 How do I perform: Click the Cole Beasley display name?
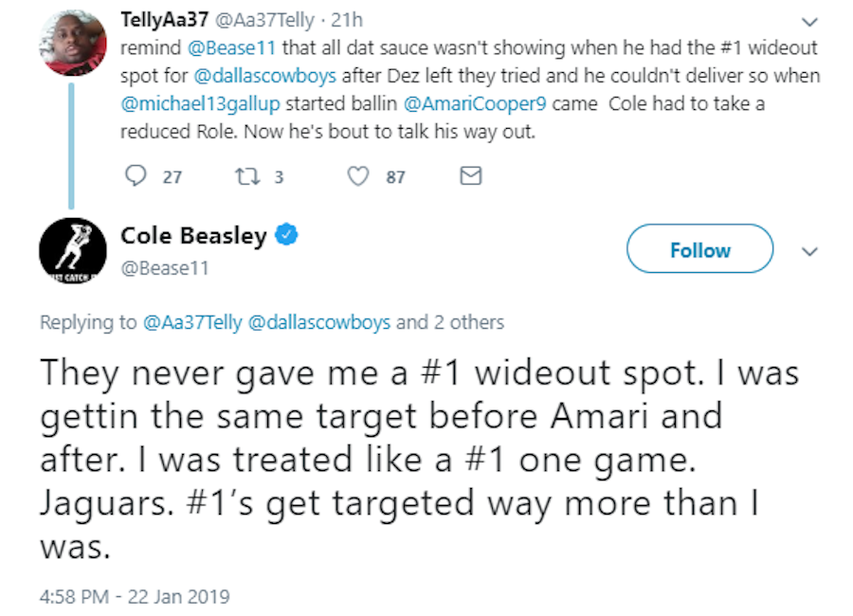193,235
